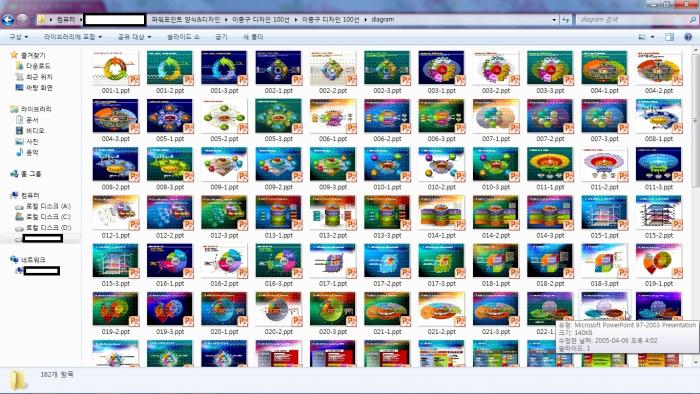The width and height of the screenshot is (700, 394).
Task: Click the 슬라이드 쇼 toolbar button
Action: tap(183, 37)
